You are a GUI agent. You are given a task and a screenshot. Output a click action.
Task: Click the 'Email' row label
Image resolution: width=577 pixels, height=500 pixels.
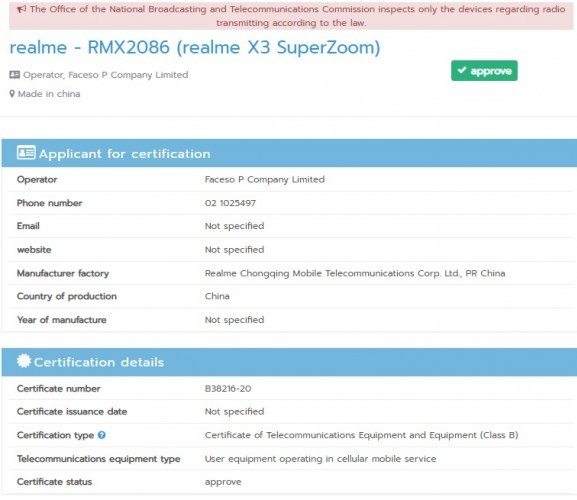(x=28, y=226)
